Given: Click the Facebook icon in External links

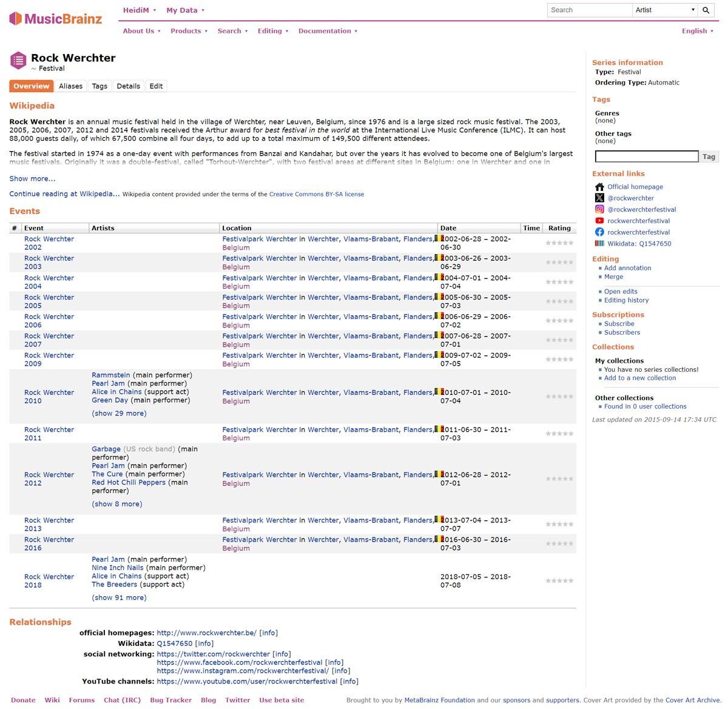Looking at the screenshot, I should 599,232.
